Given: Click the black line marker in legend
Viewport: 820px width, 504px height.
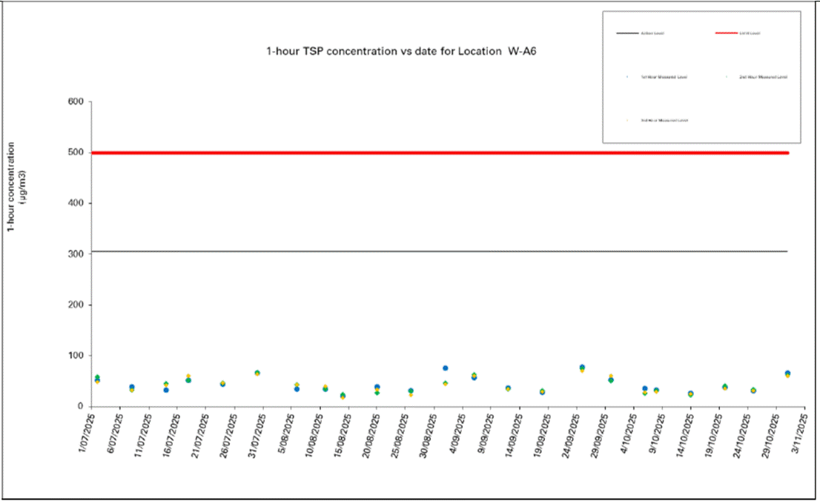Looking at the screenshot, I should pyautogui.click(x=626, y=33).
